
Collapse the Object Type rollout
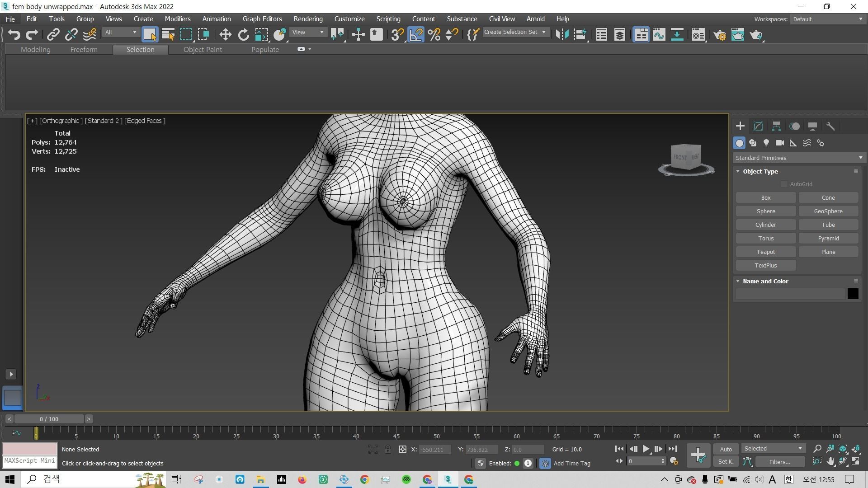(738, 172)
